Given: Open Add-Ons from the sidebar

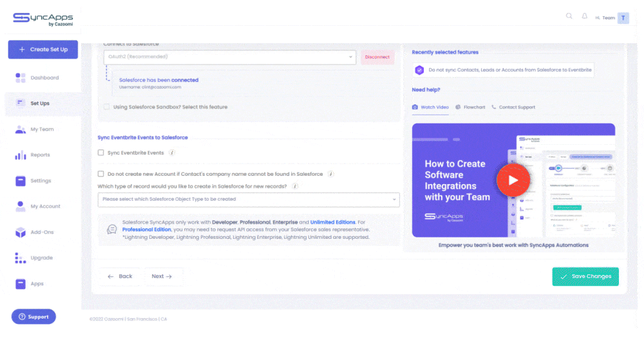Looking at the screenshot, I should [43, 232].
